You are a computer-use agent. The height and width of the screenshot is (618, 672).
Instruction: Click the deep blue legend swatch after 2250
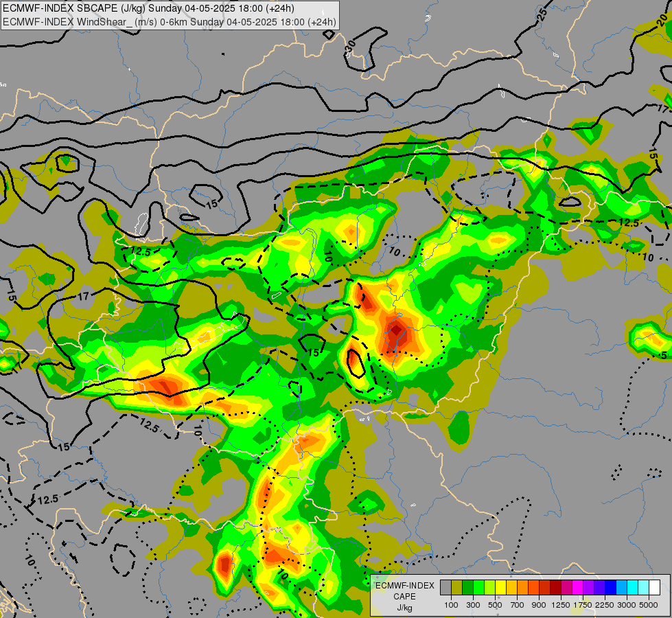610,588
